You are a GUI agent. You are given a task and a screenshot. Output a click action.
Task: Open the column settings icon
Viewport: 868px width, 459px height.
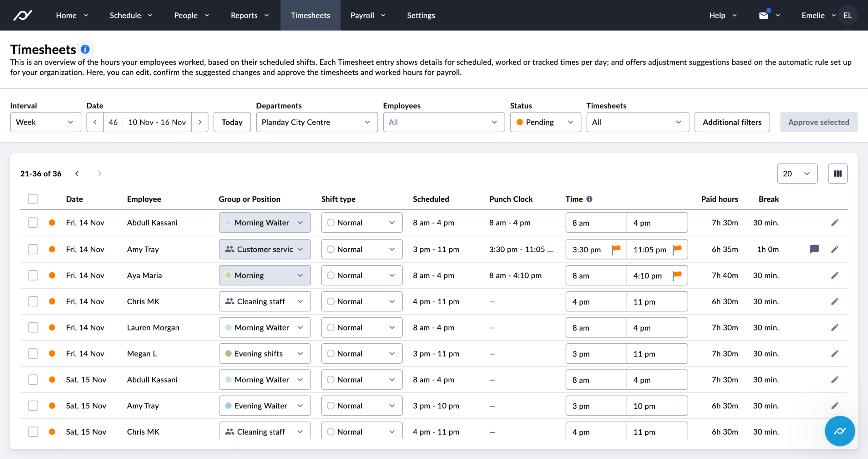point(837,174)
